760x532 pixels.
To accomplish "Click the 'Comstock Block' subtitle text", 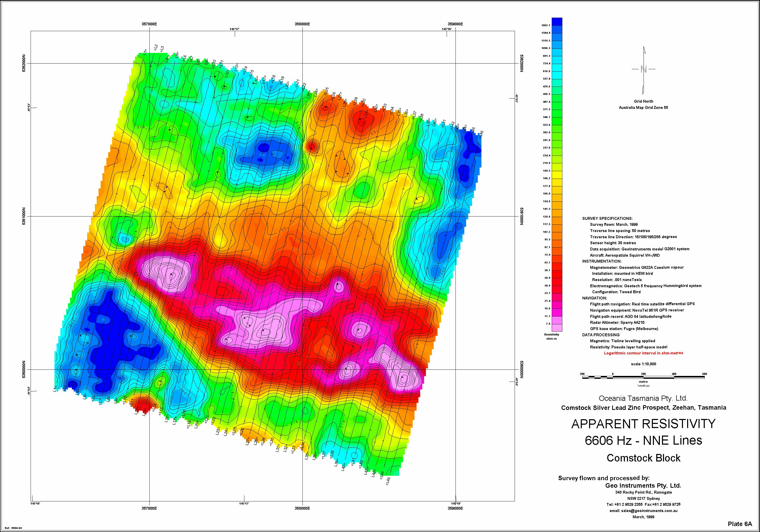I will point(643,458).
